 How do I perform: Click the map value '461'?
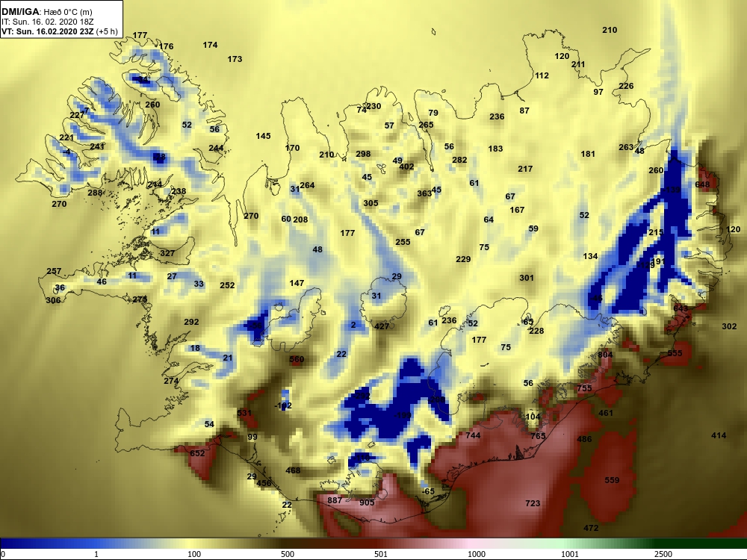[x=606, y=413]
